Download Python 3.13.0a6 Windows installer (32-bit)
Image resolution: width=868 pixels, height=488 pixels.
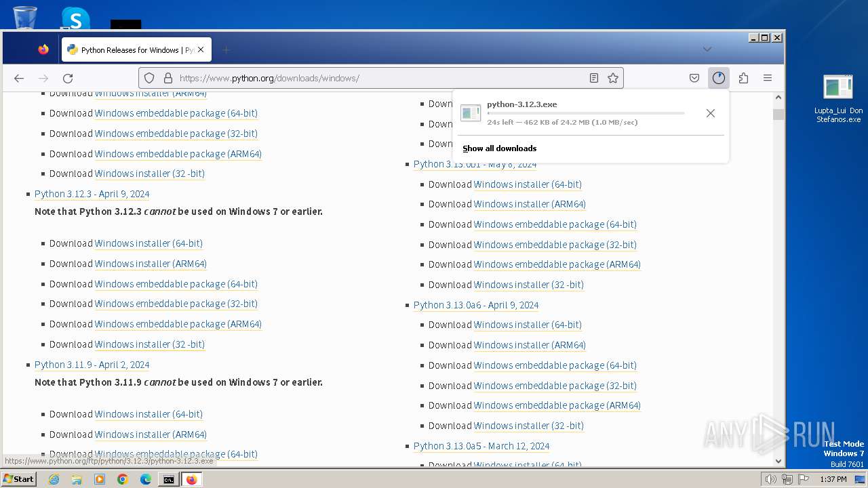(x=529, y=426)
